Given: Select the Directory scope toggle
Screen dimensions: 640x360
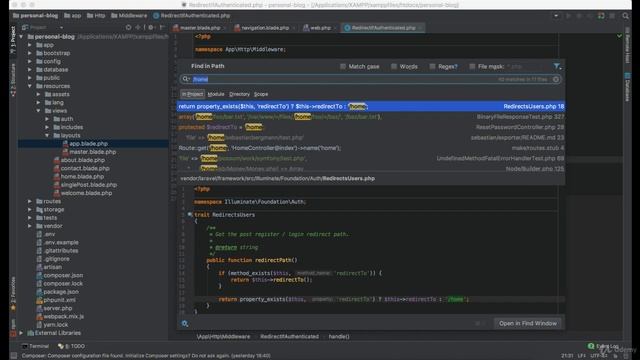Looking at the screenshot, I should click(239, 94).
